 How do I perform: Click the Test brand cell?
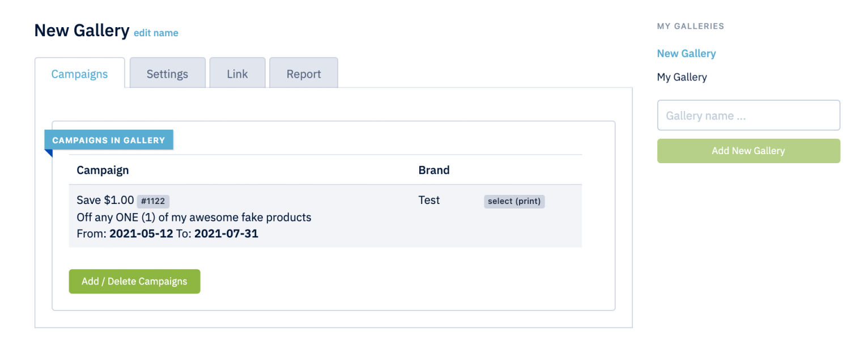[x=429, y=200]
